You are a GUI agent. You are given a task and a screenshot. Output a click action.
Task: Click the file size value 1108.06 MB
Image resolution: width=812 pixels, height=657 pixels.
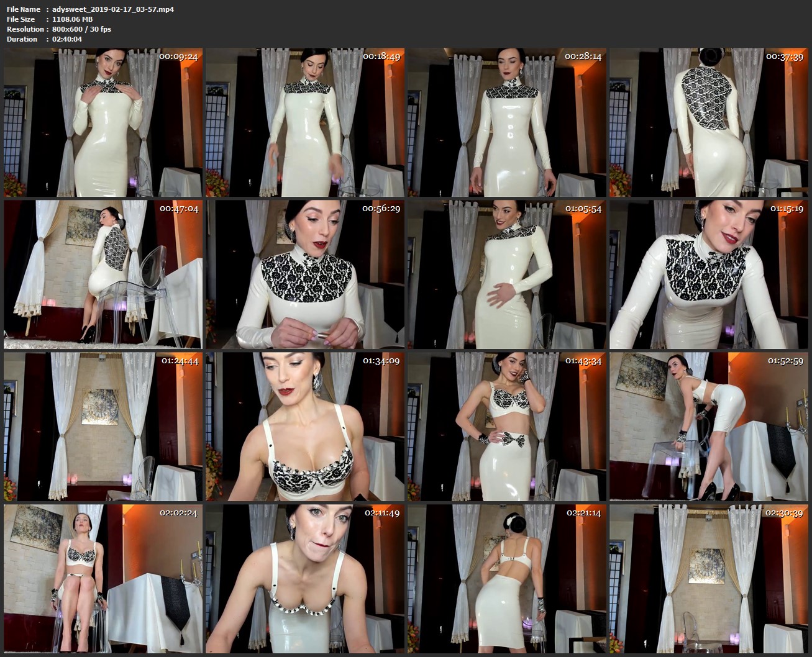point(73,19)
